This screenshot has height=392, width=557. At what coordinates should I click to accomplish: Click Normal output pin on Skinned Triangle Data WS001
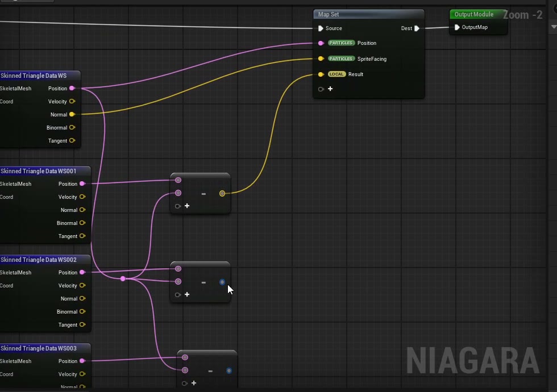point(82,210)
